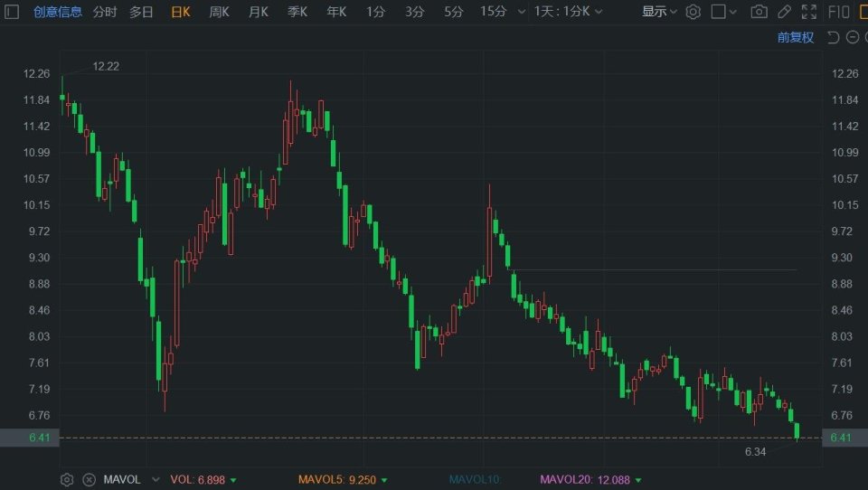Image resolution: width=868 pixels, height=490 pixels.
Task: Click the current price 6.41 left axis tag
Action: pos(29,438)
